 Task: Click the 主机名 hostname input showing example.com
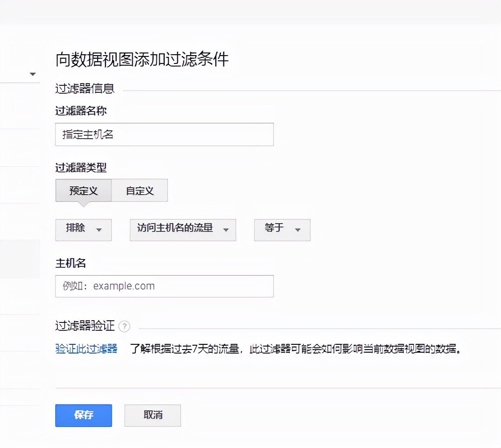tap(164, 286)
